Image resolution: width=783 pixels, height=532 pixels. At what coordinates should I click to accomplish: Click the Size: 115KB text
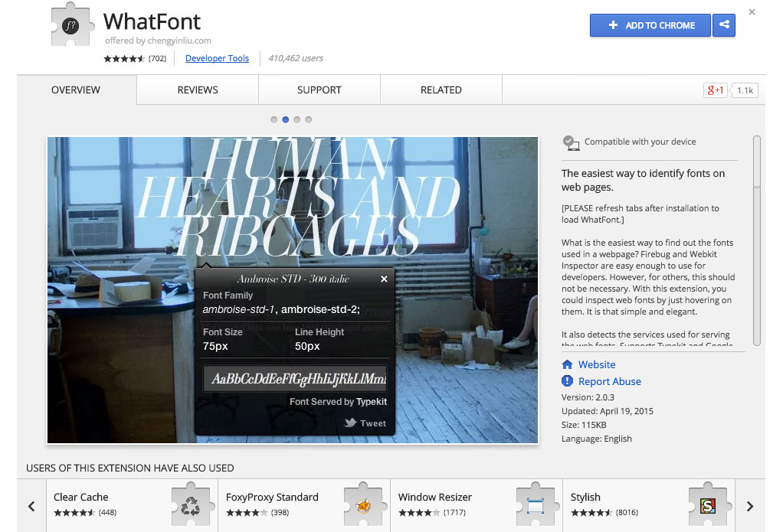tap(584, 425)
